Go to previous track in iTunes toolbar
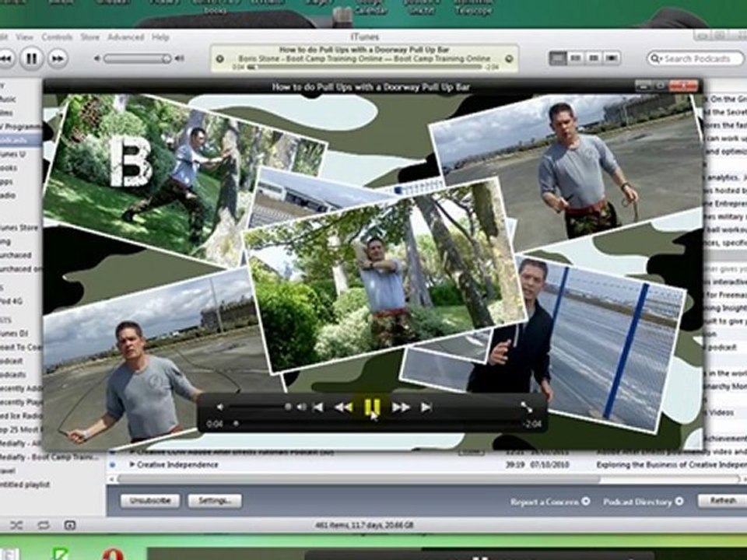 coord(5,58)
